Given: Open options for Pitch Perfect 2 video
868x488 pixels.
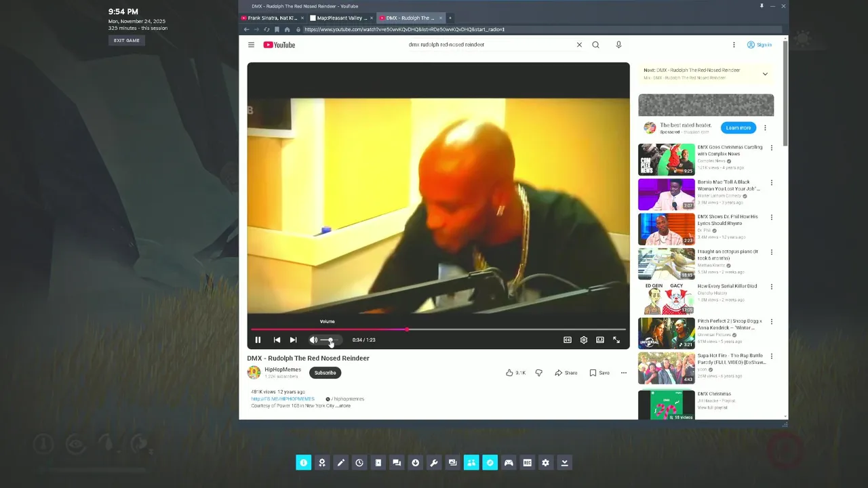Looking at the screenshot, I should [x=771, y=322].
